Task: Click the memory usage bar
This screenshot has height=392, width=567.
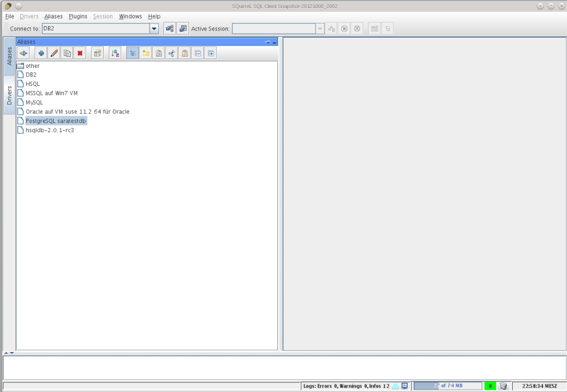Action: [447, 385]
